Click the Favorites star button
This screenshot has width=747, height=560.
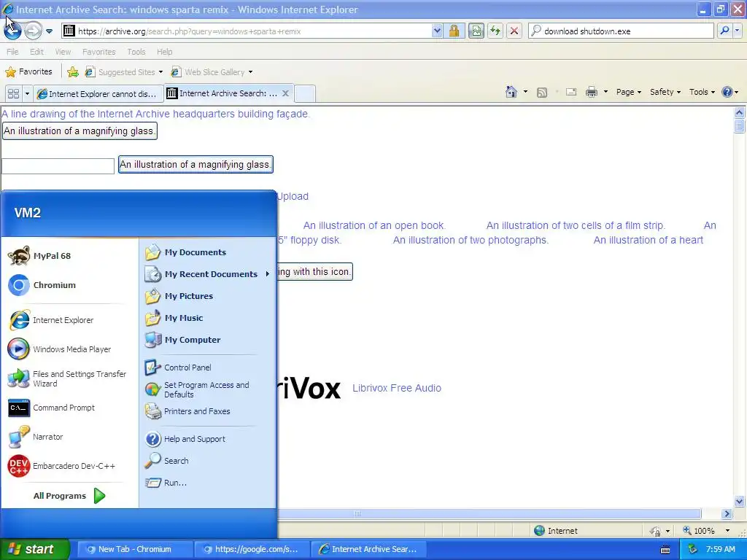coord(28,71)
